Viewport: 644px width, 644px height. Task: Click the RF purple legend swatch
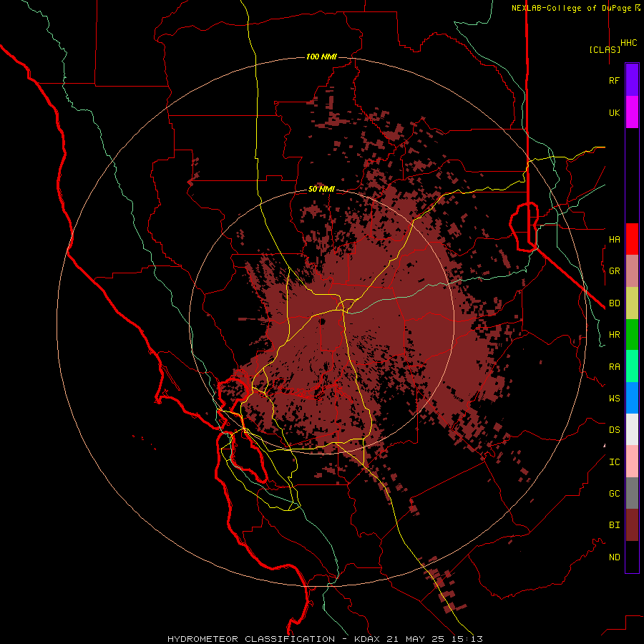pyautogui.click(x=632, y=80)
